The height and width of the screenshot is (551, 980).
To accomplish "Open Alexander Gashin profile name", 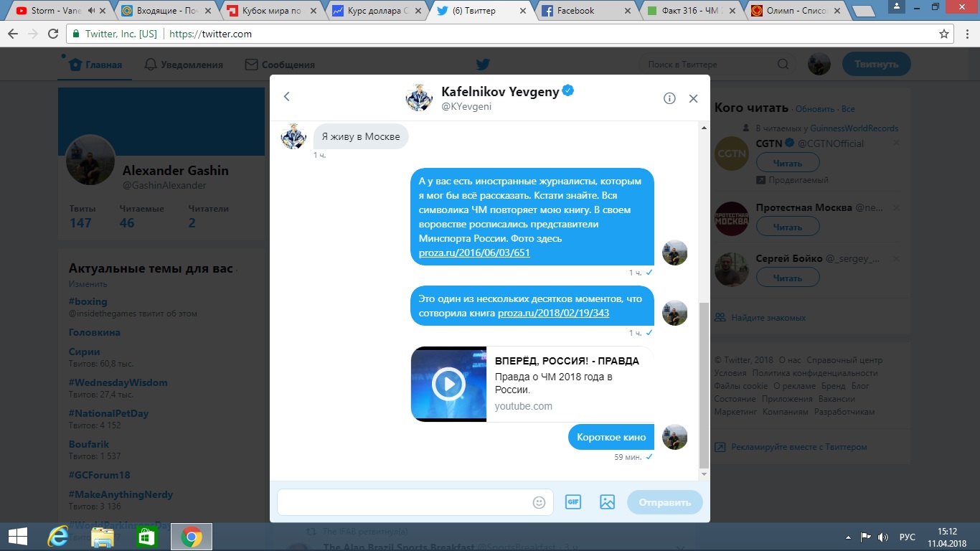I will pyautogui.click(x=176, y=171).
